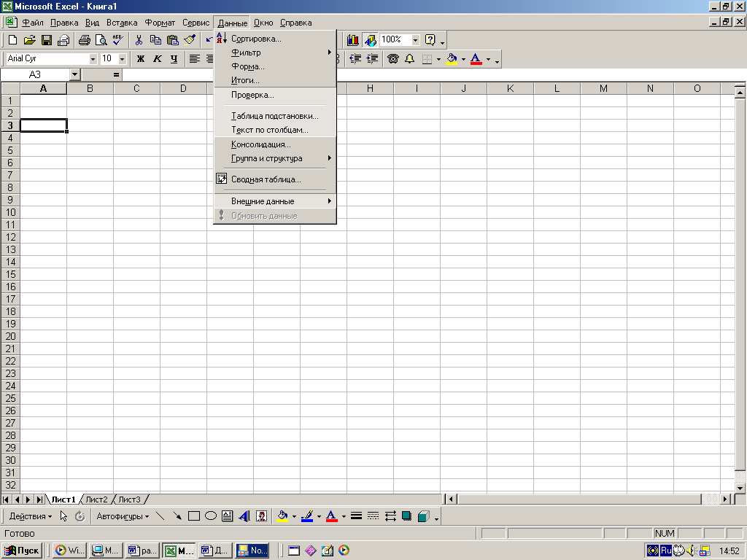Viewport: 747px width, 560px height.
Task: Toggle the Drawing toolbar button
Action: [370, 40]
